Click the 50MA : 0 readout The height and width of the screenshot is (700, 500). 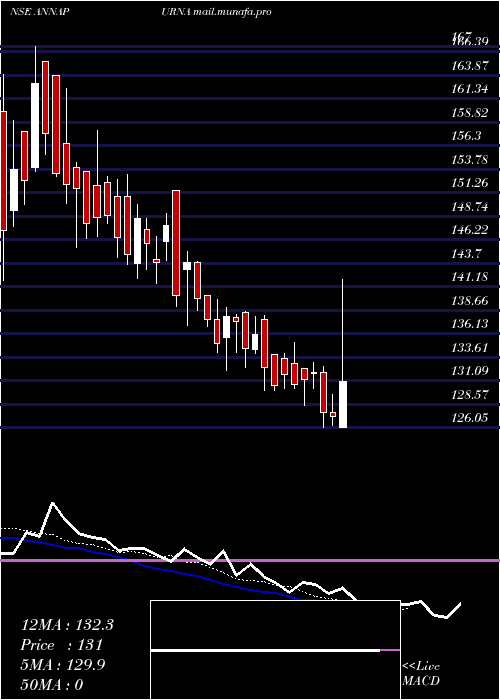tap(52, 685)
